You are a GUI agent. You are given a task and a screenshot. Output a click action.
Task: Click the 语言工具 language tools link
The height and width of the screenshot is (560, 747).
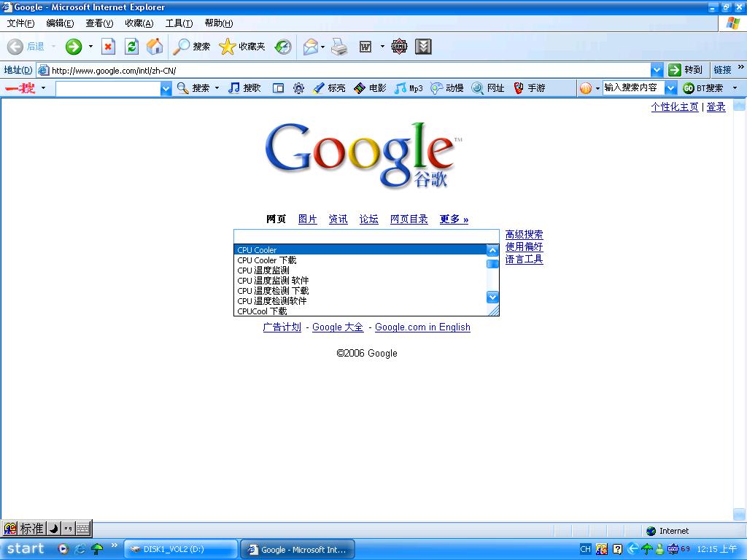point(524,259)
